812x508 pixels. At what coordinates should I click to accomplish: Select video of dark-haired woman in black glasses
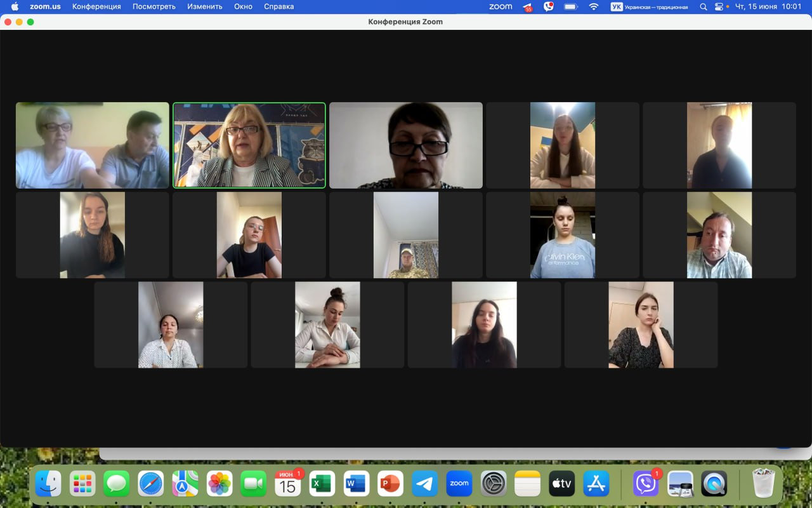click(406, 145)
